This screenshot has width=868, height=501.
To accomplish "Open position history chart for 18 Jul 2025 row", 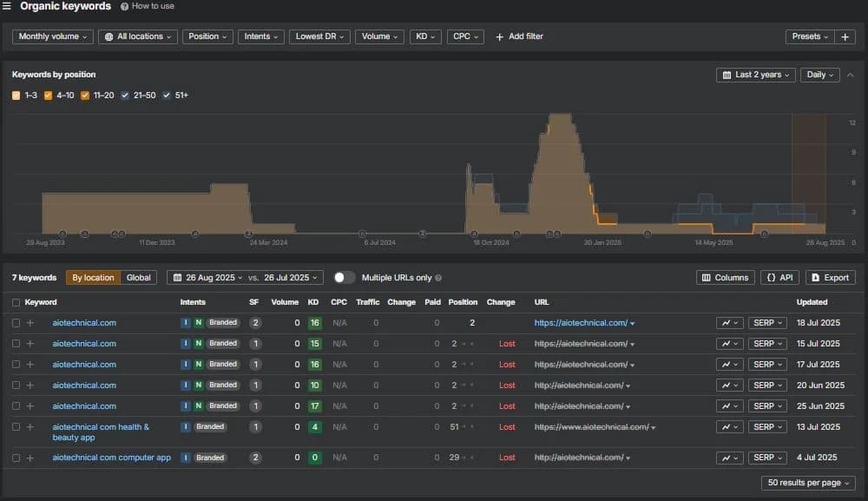I will [x=730, y=323].
